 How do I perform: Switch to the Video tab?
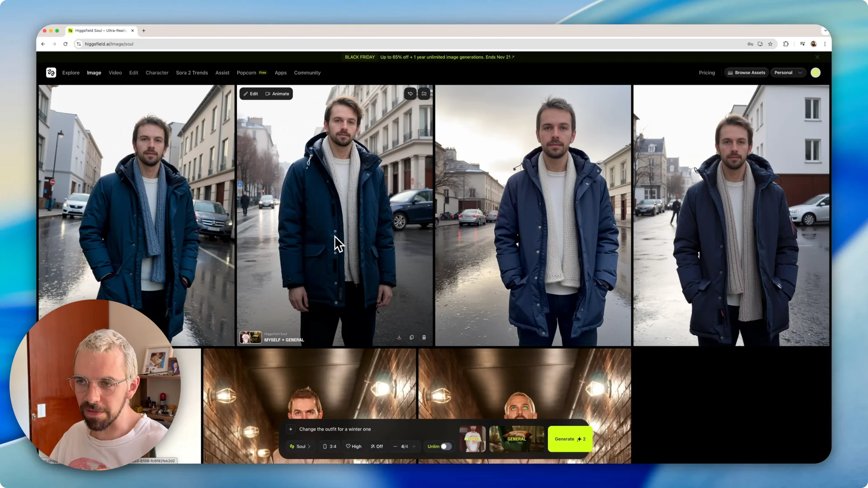click(x=115, y=72)
